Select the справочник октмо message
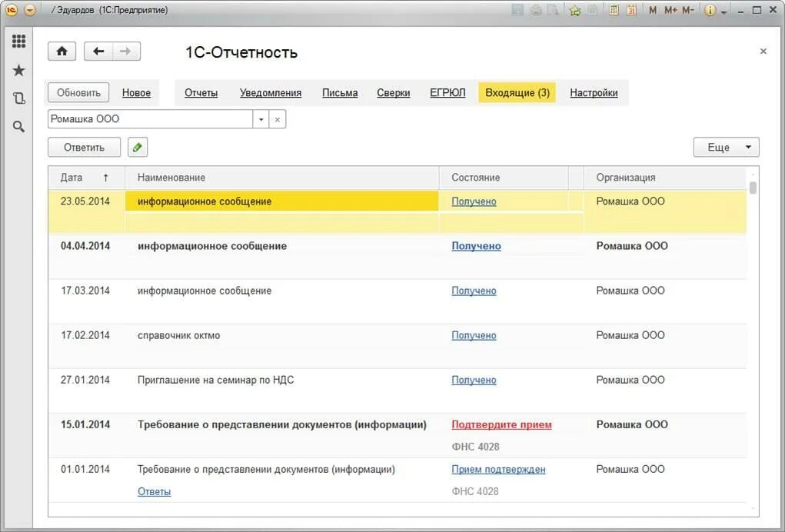This screenshot has width=785, height=532. [x=178, y=335]
